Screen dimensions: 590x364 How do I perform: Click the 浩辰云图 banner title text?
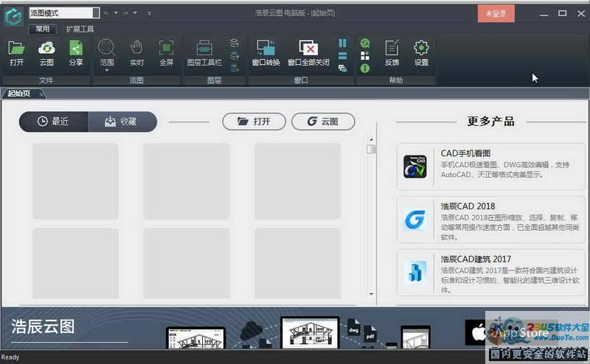pyautogui.click(x=43, y=326)
